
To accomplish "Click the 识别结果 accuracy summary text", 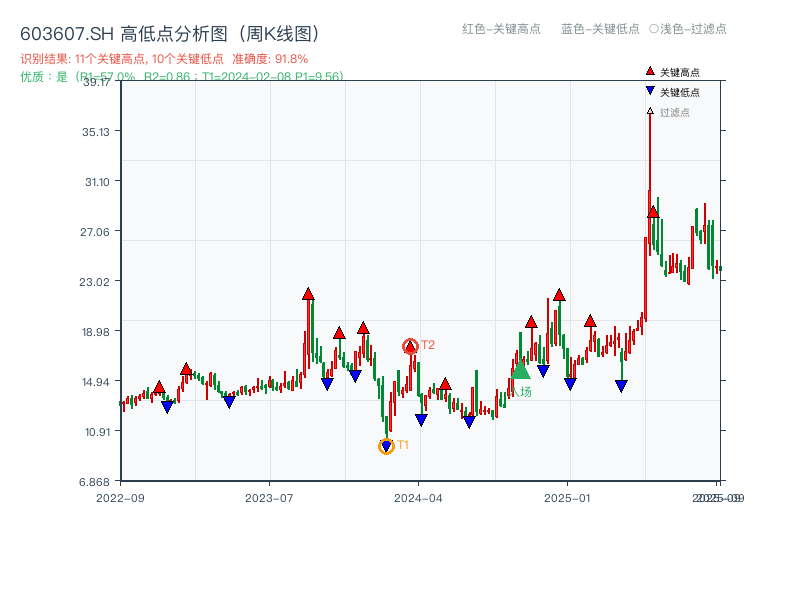I will (x=163, y=58).
